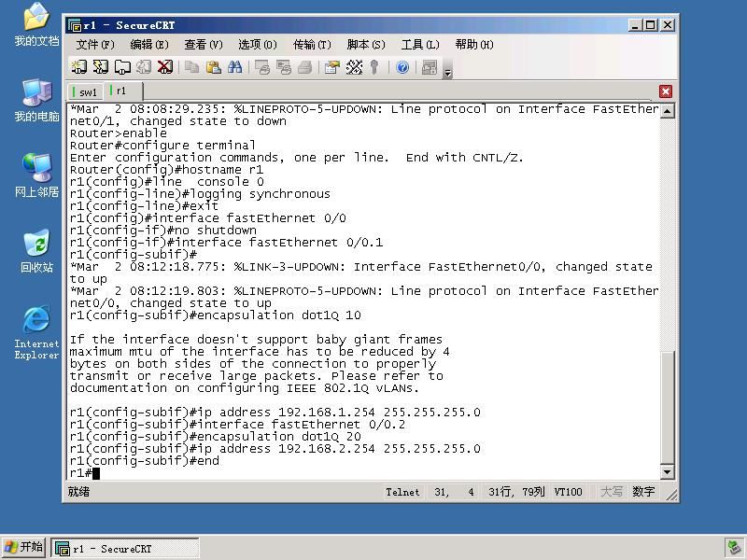Click the rightmost gray window-layout toolbar icon

point(430,67)
